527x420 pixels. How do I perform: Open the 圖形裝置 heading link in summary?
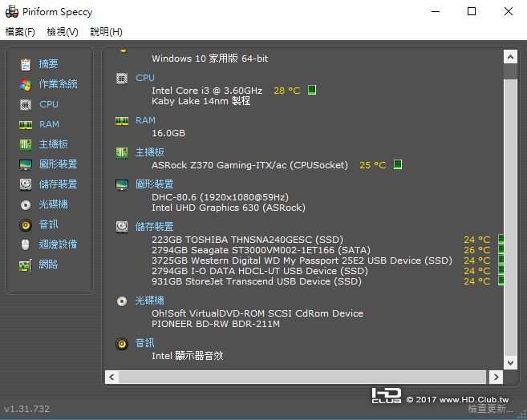pyautogui.click(x=154, y=184)
